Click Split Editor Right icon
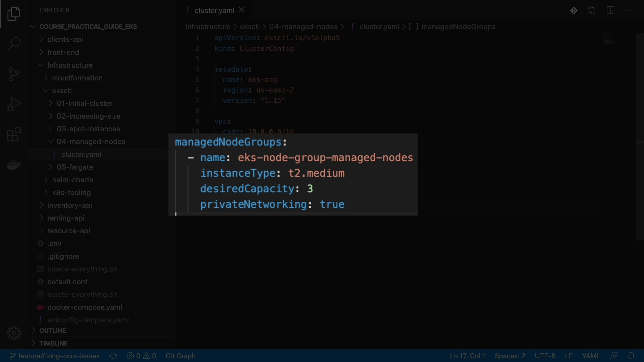The image size is (644, 362). point(610,10)
